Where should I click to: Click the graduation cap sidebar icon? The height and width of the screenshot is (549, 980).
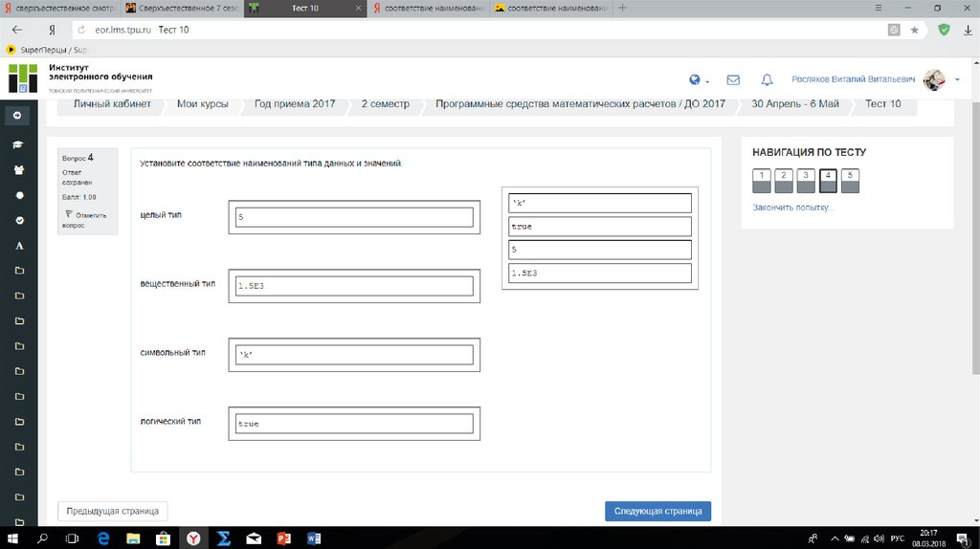(x=18, y=144)
